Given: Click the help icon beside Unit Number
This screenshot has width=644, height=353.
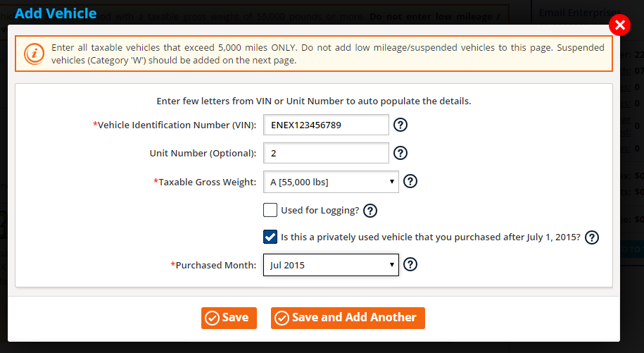Looking at the screenshot, I should [x=400, y=153].
